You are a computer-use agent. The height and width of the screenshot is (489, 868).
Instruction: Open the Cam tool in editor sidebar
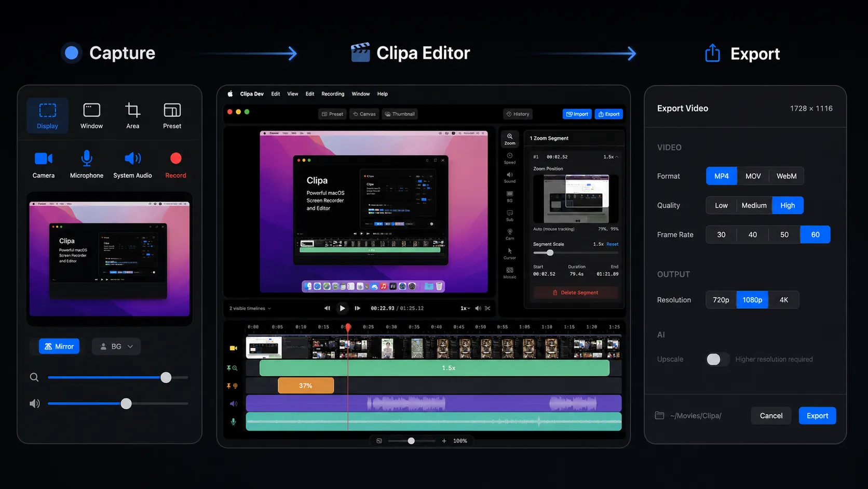[x=510, y=234]
